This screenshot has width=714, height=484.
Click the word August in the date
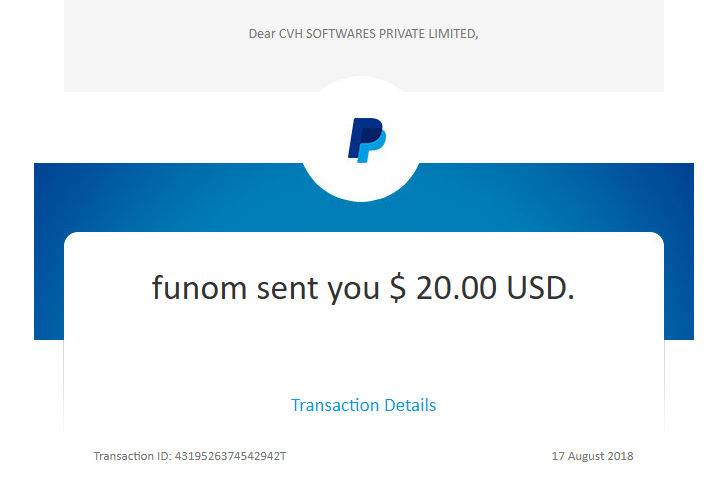click(585, 456)
